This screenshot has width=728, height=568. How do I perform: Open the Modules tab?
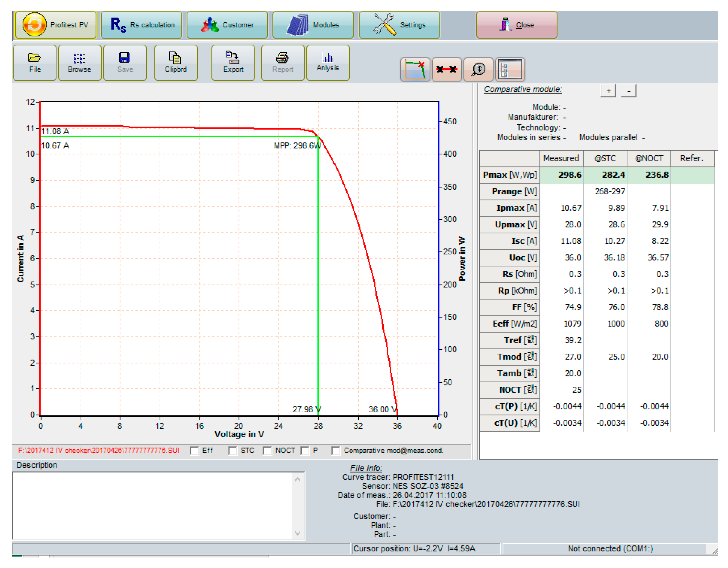(313, 25)
